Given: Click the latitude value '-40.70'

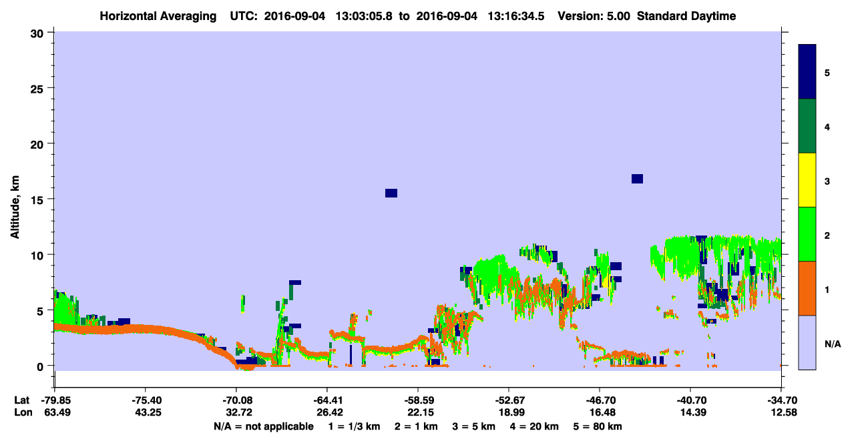Looking at the screenshot, I should [690, 400].
